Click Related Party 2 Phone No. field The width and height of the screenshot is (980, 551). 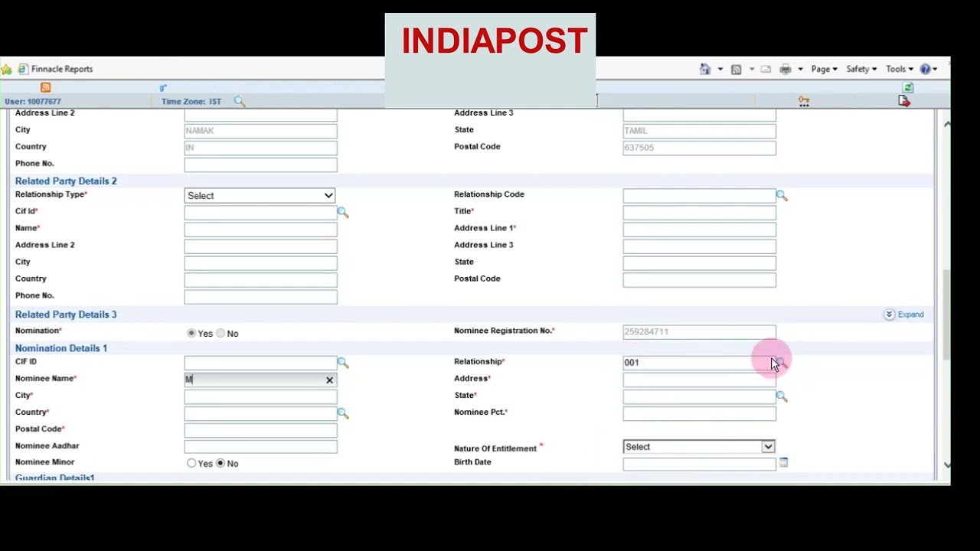click(260, 297)
